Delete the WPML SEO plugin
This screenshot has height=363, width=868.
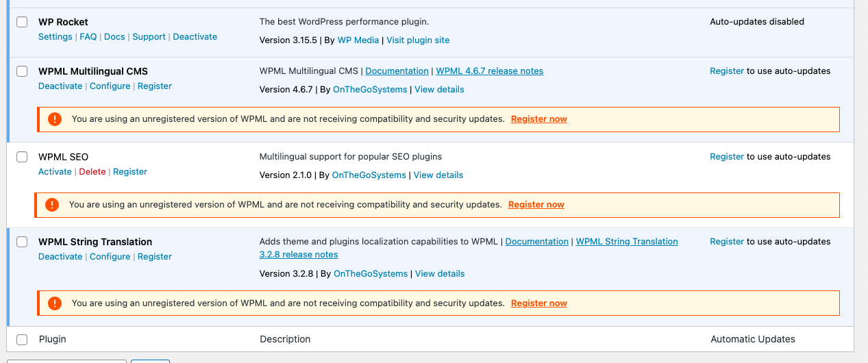[x=92, y=172]
